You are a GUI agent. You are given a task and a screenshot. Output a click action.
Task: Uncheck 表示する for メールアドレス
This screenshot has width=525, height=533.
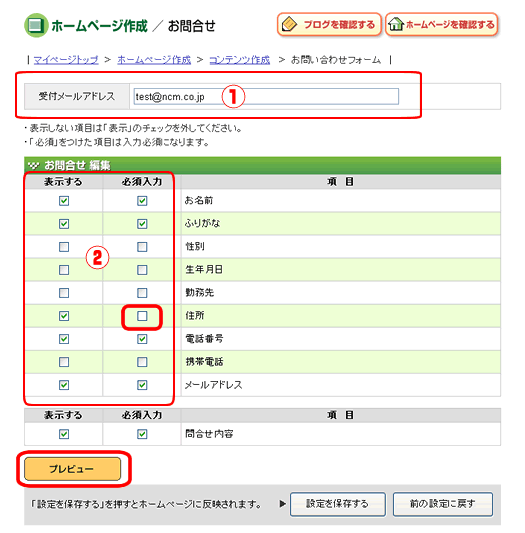point(64,385)
